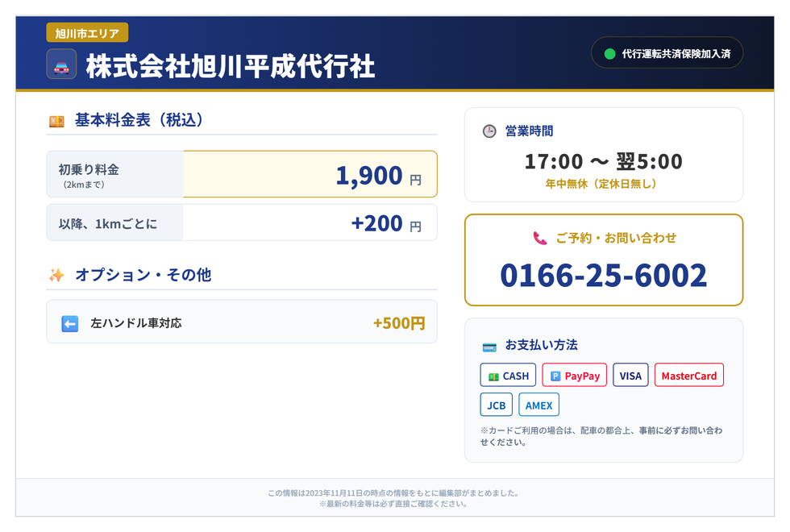
Task: Call the phone number 0166-25-6002
Action: [x=603, y=276]
